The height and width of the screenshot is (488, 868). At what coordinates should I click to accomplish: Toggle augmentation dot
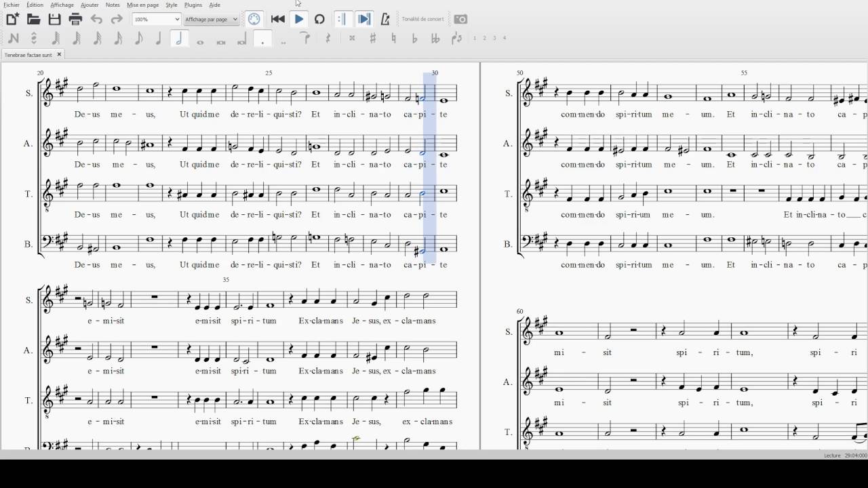pyautogui.click(x=262, y=39)
